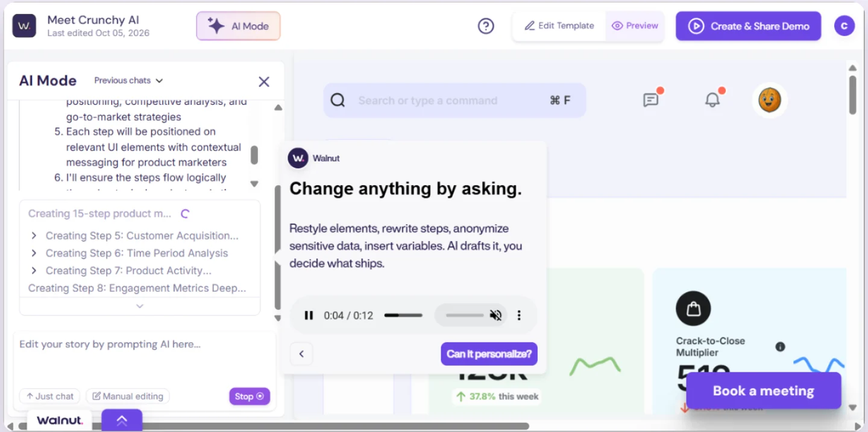
Task: Click the Book a meeting button
Action: (x=763, y=390)
